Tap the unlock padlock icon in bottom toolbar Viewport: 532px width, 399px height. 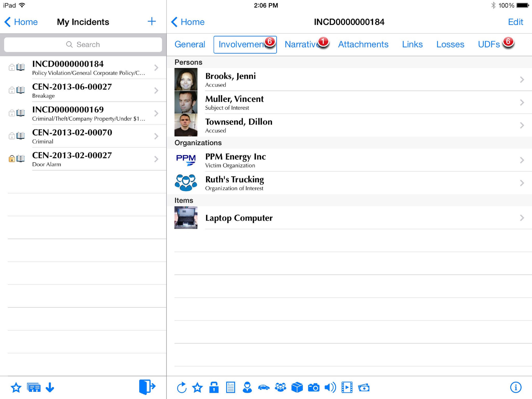coord(214,388)
